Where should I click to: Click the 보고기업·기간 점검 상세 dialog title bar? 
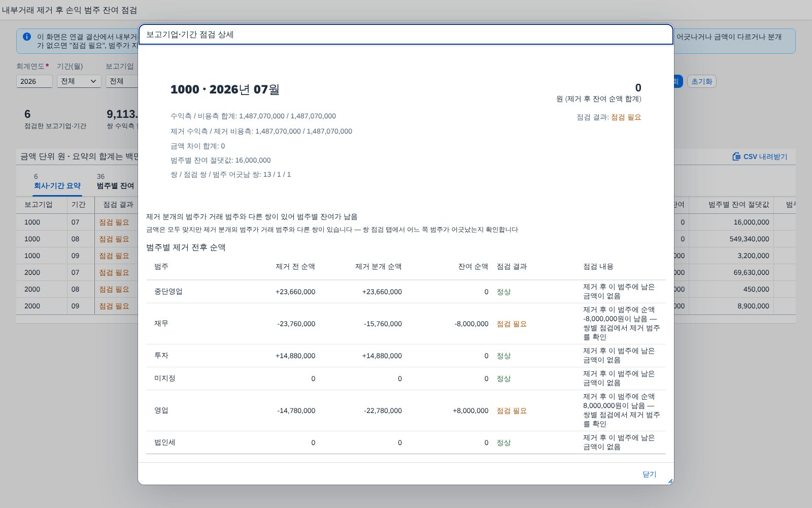pos(406,35)
